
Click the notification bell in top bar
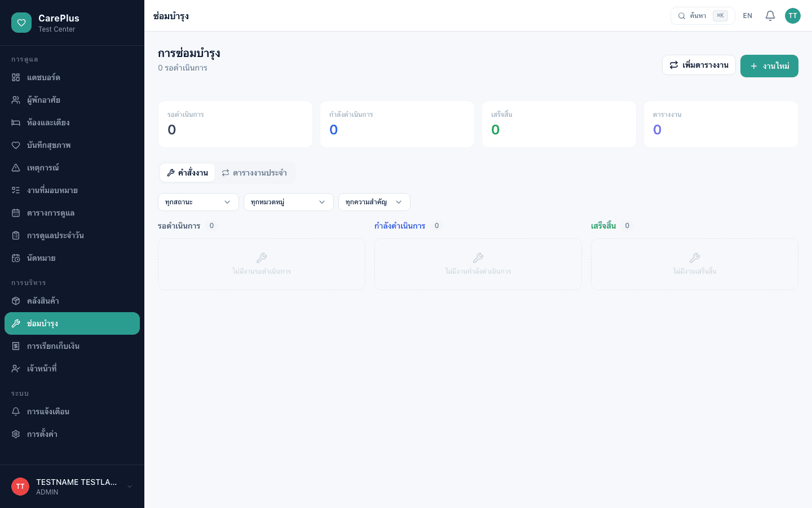[770, 16]
